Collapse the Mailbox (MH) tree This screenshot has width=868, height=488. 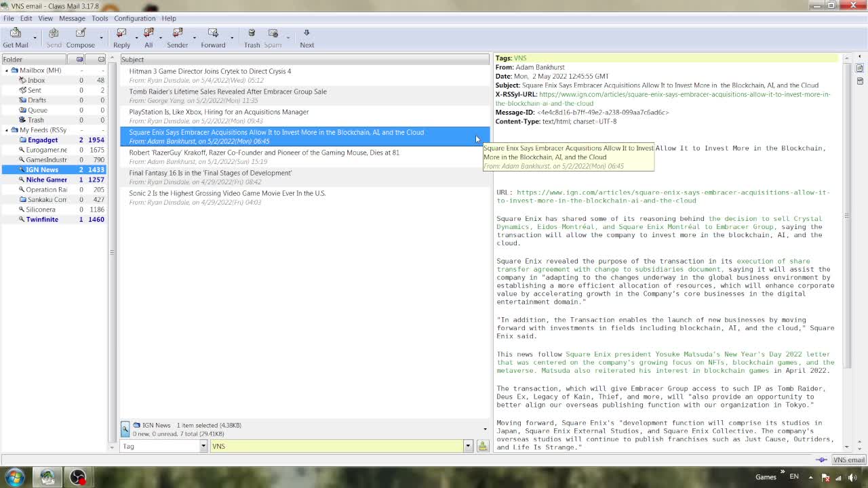click(7, 70)
